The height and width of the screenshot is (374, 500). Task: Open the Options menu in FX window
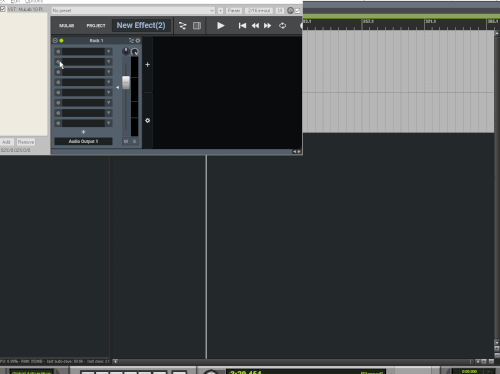pyautogui.click(x=34, y=1)
